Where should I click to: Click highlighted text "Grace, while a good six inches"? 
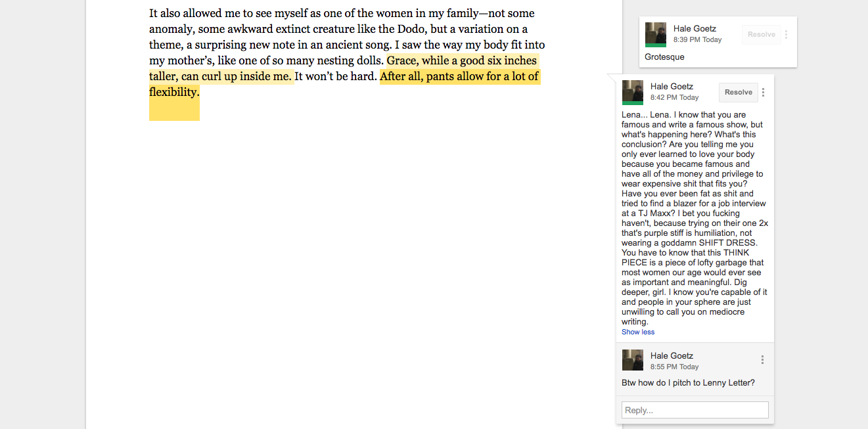pos(462,60)
